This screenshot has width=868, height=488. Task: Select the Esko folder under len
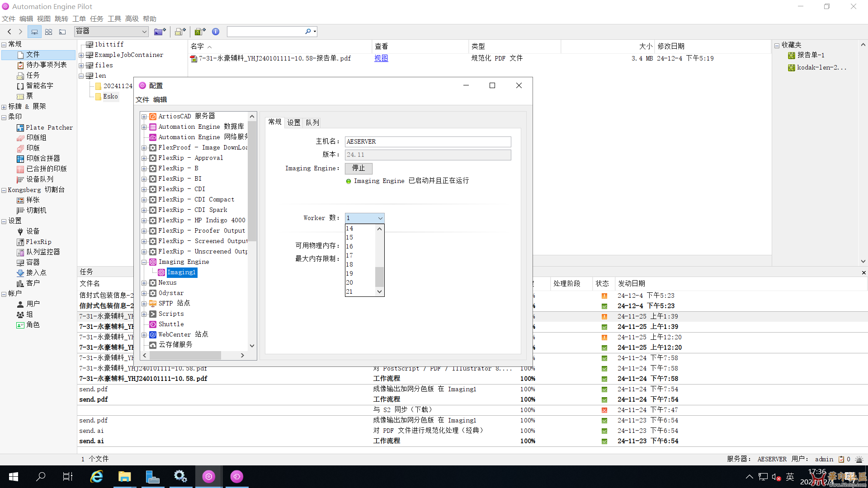pyautogui.click(x=110, y=96)
